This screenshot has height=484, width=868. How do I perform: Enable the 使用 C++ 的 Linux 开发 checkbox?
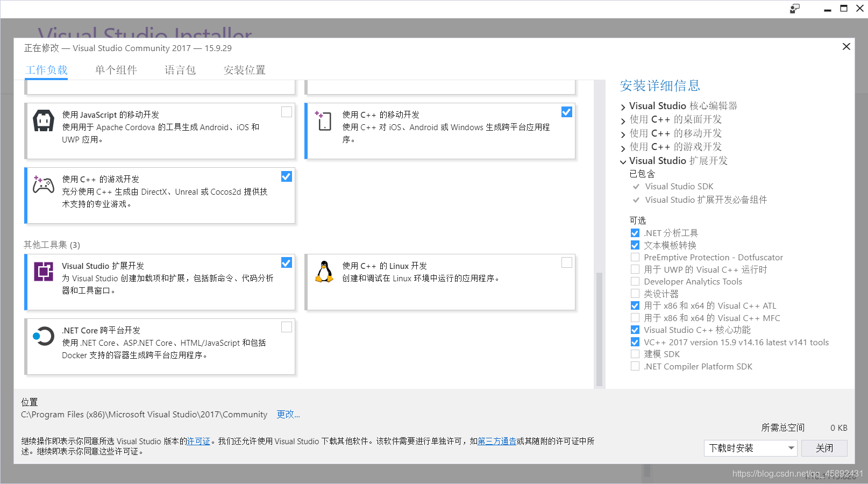coord(567,262)
